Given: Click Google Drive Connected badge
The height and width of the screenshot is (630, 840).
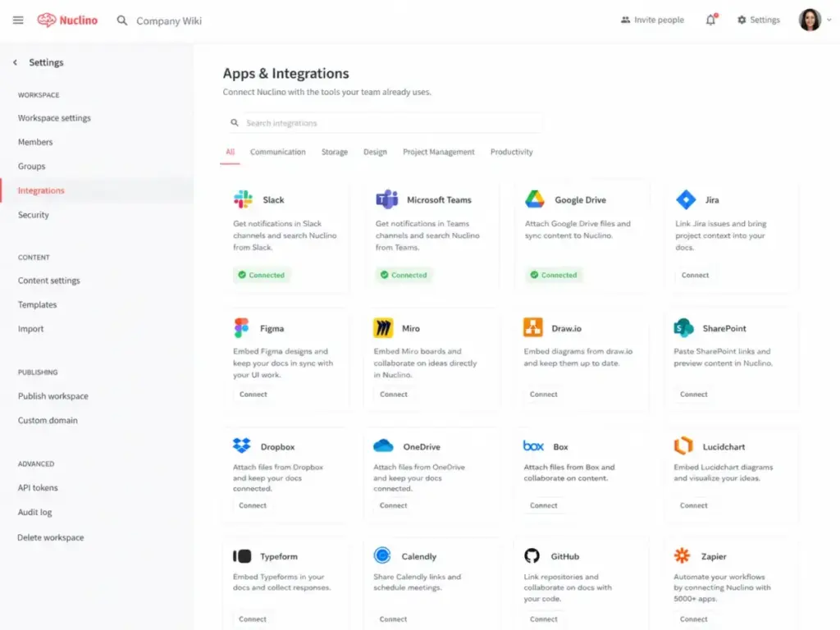Looking at the screenshot, I should pyautogui.click(x=554, y=275).
